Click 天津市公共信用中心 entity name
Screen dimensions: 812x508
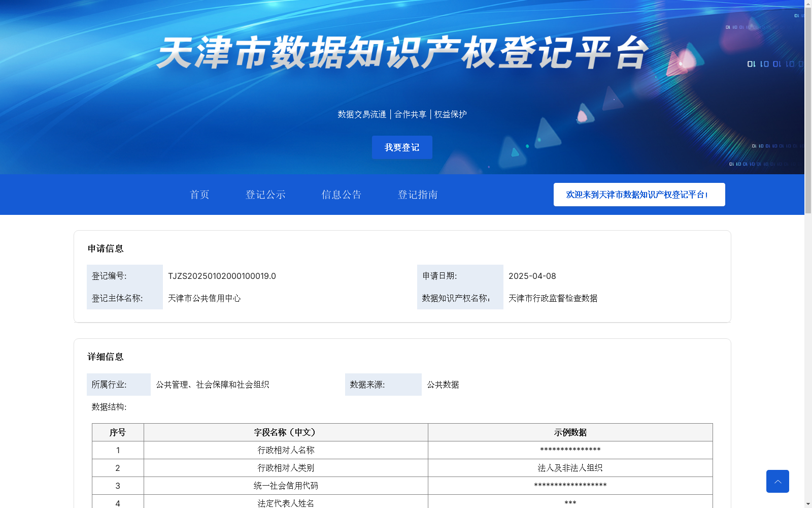205,298
